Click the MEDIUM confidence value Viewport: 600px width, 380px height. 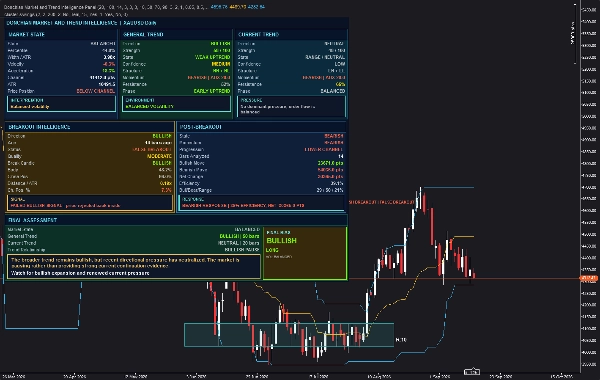[x=221, y=64]
